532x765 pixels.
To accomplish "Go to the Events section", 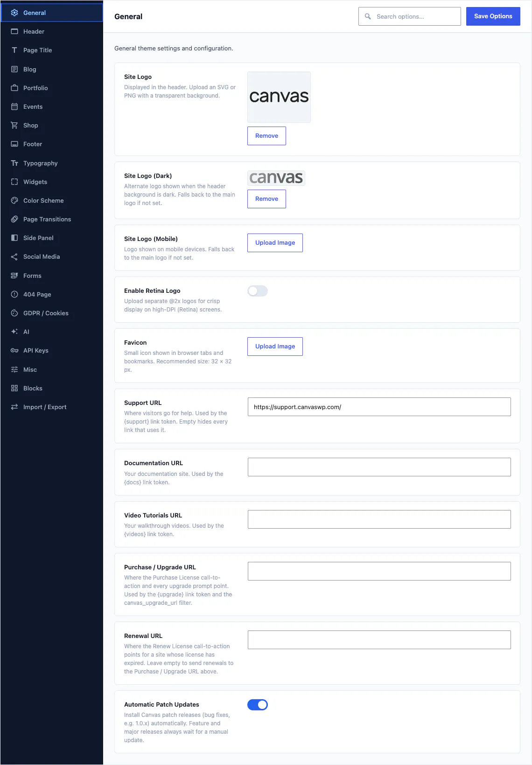I will click(x=51, y=106).
